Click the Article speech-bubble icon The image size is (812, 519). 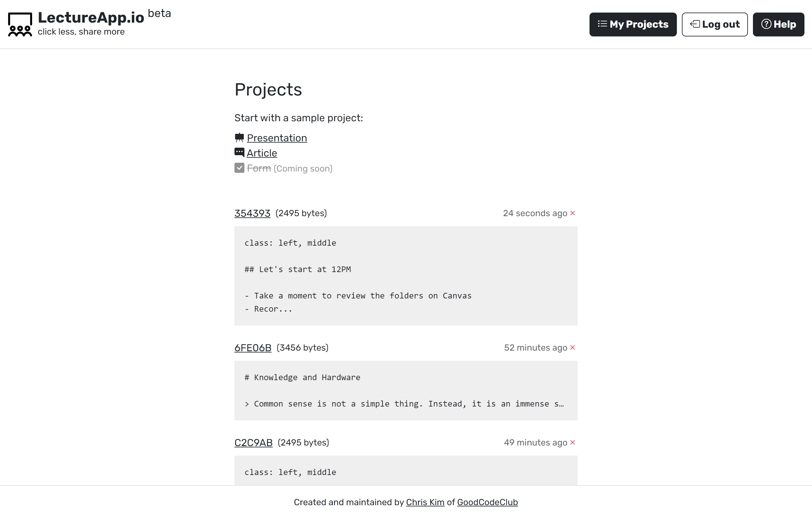click(239, 152)
